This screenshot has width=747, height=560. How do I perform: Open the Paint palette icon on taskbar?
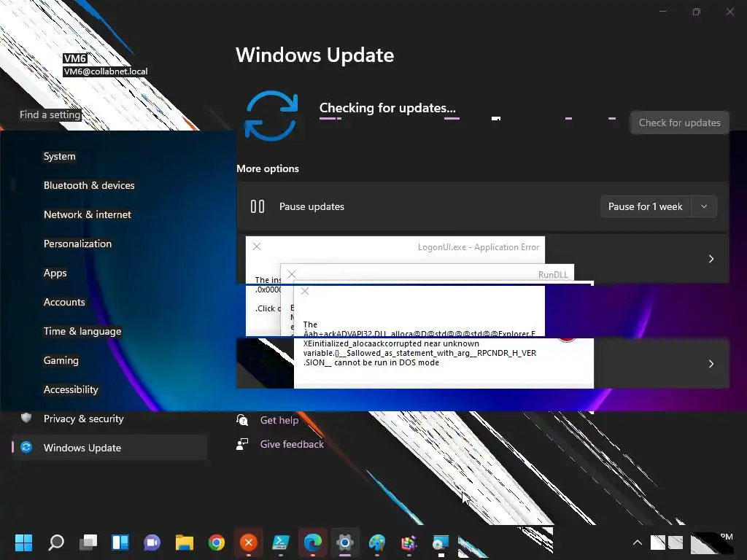pos(377,542)
